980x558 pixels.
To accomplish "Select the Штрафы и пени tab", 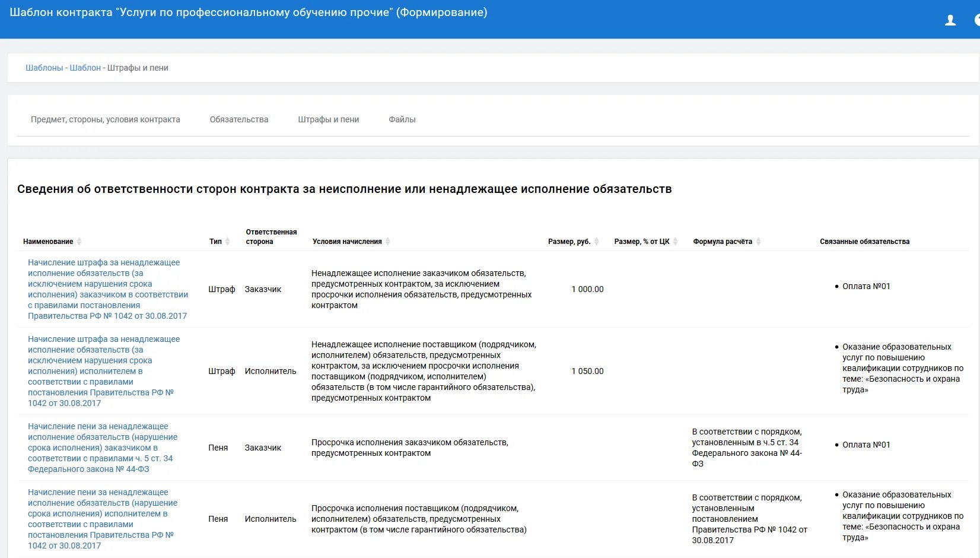I will point(329,119).
